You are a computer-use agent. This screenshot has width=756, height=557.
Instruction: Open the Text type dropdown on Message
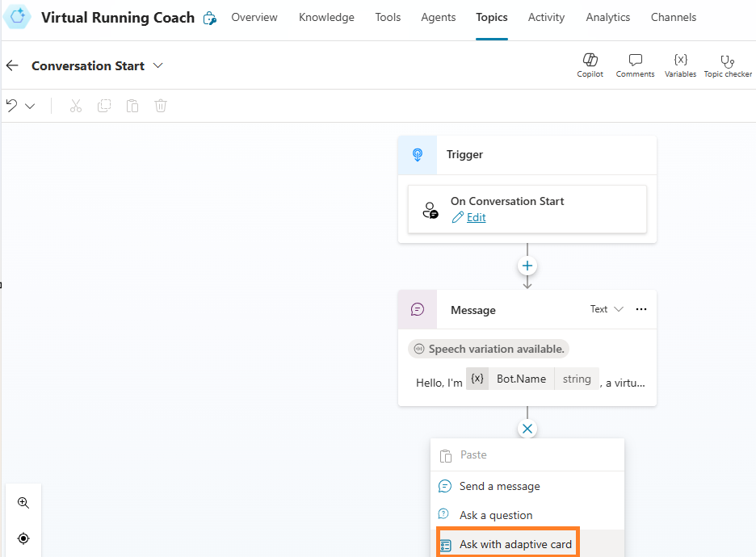pos(607,309)
